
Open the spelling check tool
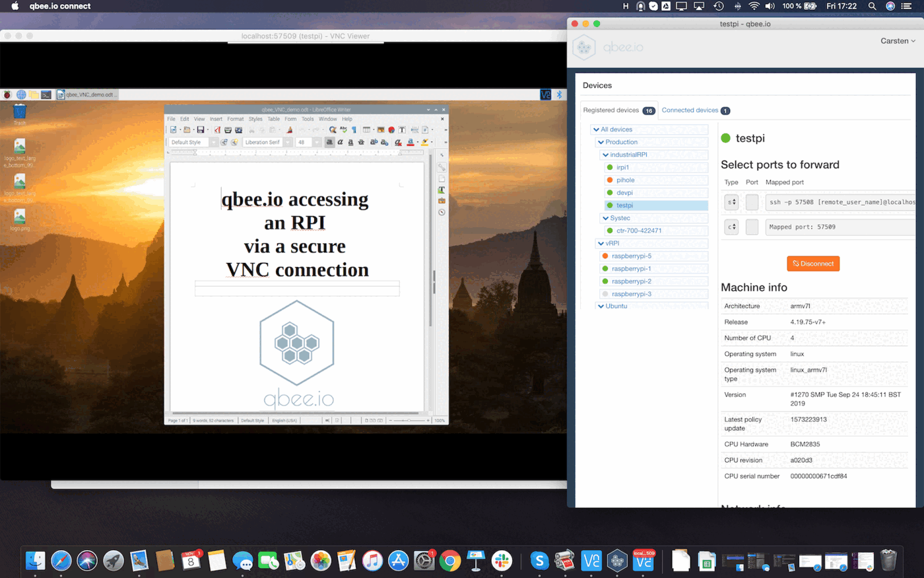point(343,131)
